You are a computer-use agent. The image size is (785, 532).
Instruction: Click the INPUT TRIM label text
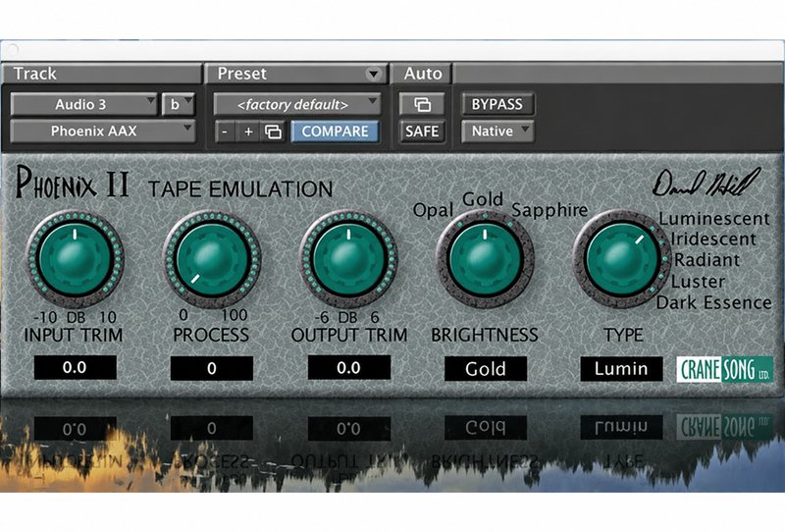74,335
